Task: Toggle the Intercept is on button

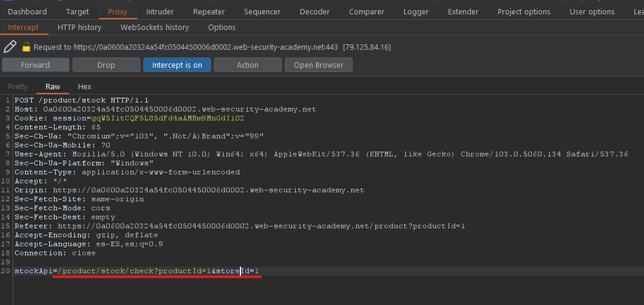Action: click(x=177, y=65)
